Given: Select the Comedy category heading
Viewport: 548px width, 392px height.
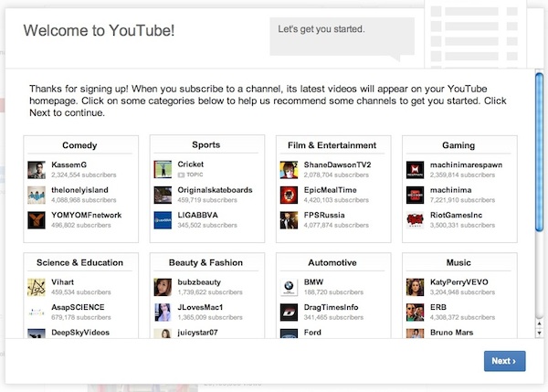Looking at the screenshot, I should coord(79,145).
